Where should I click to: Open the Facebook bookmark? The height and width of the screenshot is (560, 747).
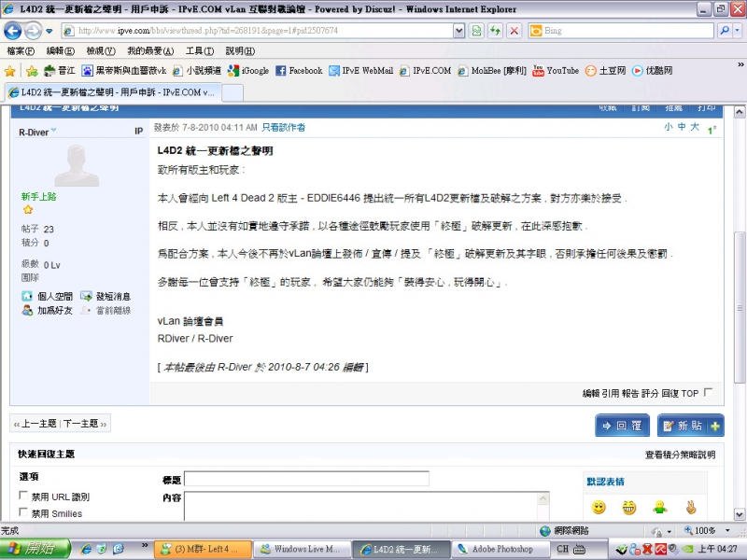point(299,71)
